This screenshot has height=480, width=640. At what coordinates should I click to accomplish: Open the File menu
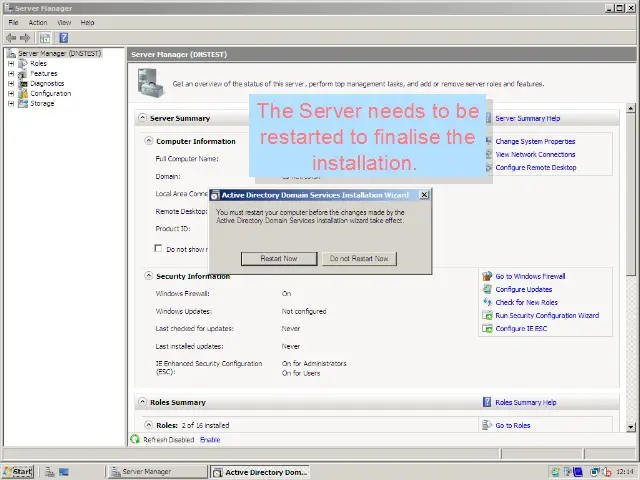13,22
